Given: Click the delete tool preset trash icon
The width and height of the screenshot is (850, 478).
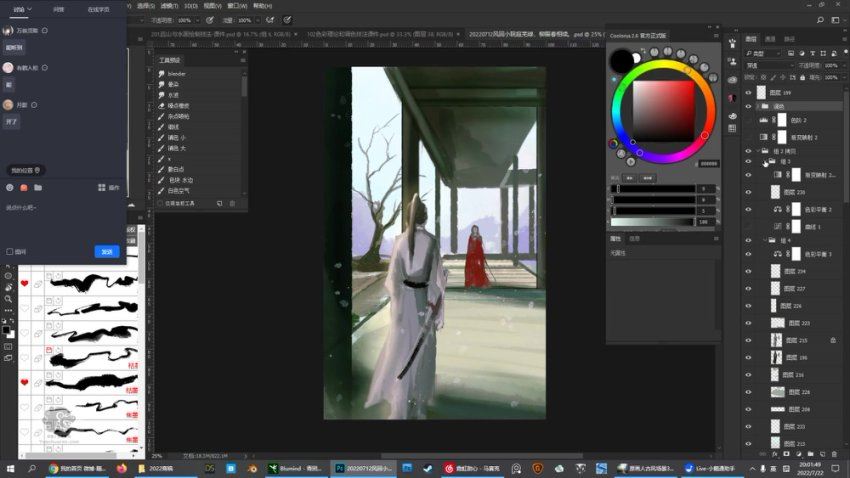Looking at the screenshot, I should click(233, 203).
